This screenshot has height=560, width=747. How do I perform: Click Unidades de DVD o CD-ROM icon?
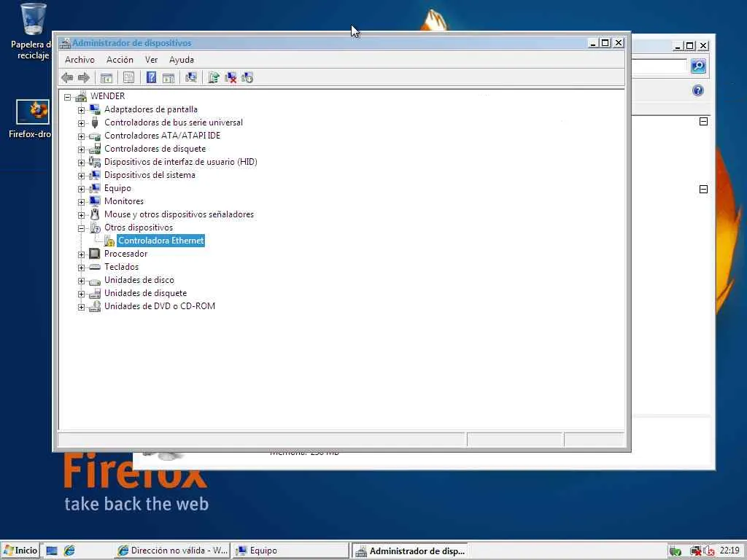pos(95,306)
